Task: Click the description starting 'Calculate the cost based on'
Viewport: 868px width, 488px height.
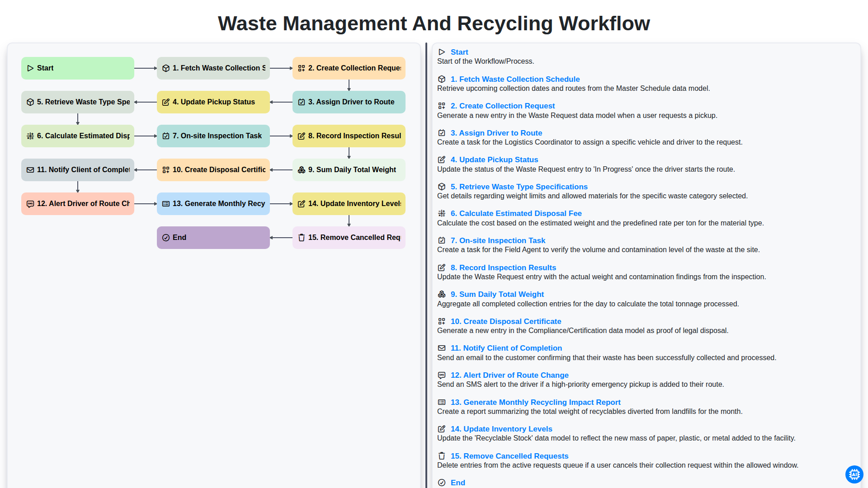Action: click(600, 223)
